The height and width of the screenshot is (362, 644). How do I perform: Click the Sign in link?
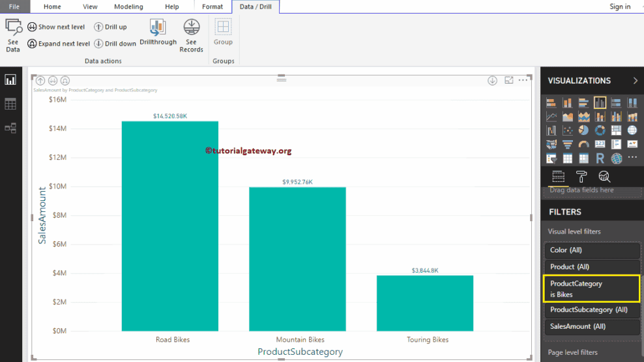pyautogui.click(x=620, y=7)
